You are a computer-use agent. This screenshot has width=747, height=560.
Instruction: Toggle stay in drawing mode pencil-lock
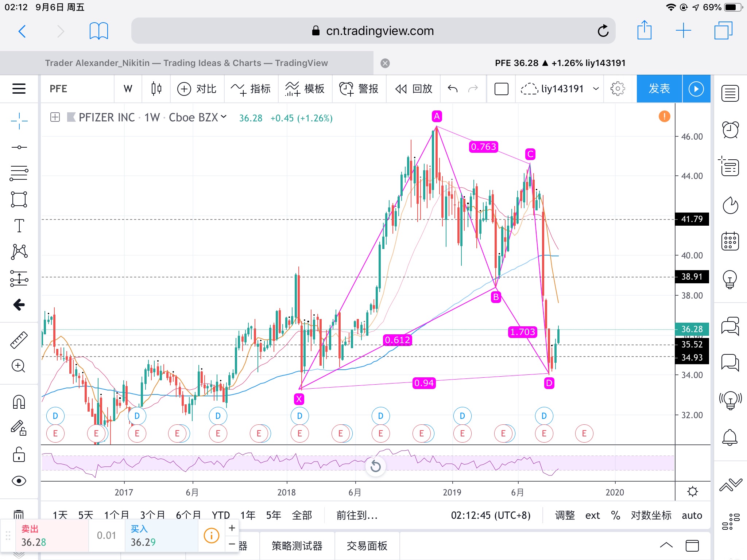18,428
